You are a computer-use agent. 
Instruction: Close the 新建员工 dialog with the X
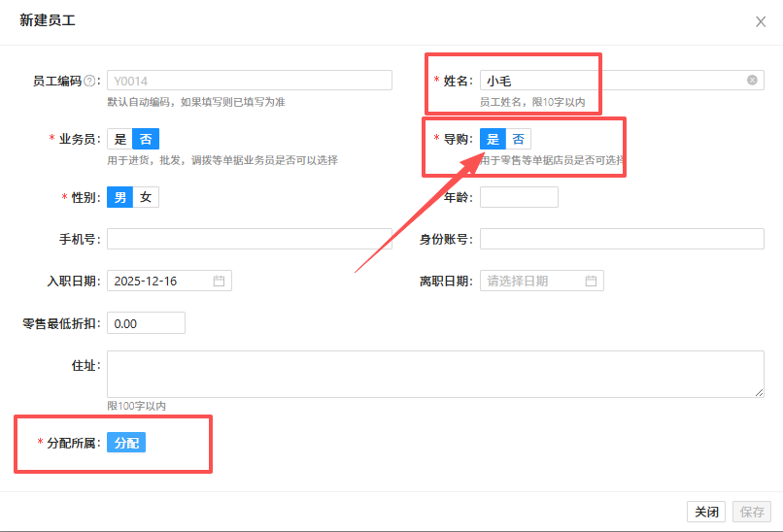click(x=761, y=21)
